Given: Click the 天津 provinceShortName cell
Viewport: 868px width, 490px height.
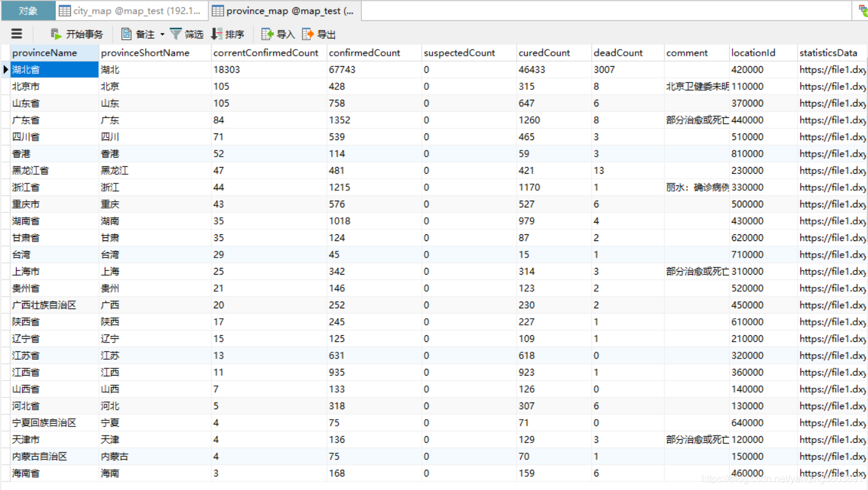Looking at the screenshot, I should tap(155, 440).
